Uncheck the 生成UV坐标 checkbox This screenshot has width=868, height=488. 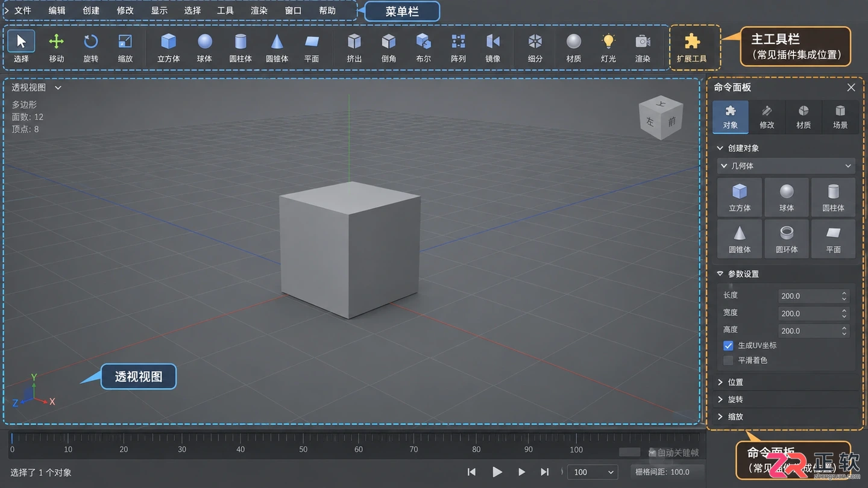tap(728, 346)
